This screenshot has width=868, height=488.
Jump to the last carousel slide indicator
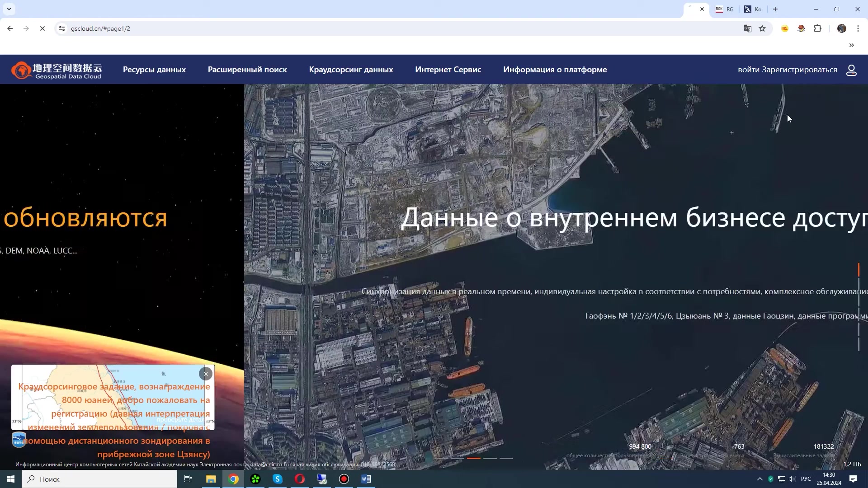pyautogui.click(x=506, y=458)
